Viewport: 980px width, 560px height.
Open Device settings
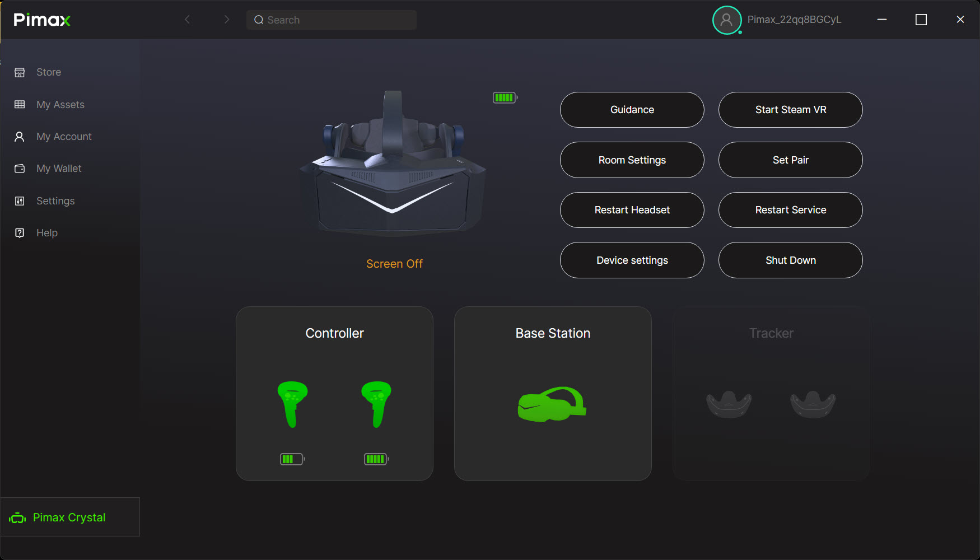632,260
